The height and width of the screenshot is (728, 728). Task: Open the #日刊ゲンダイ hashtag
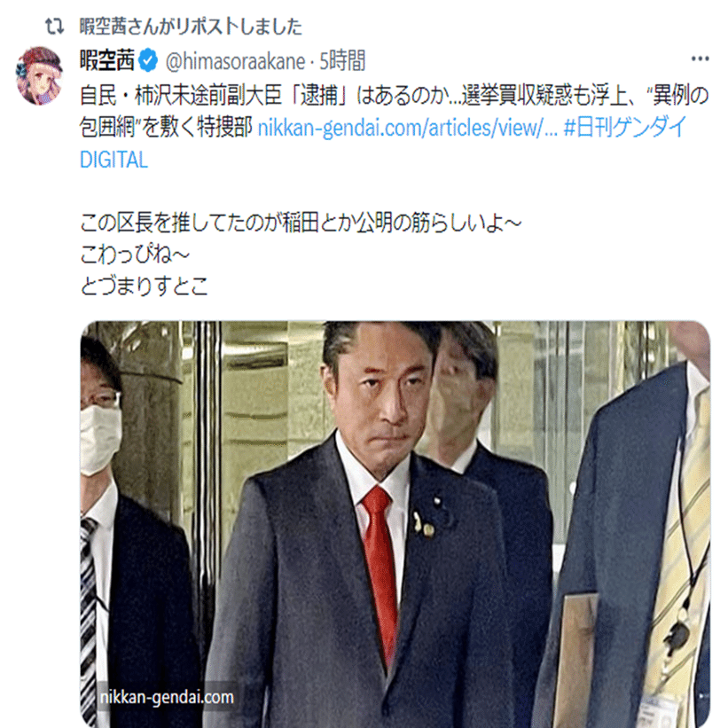click(625, 127)
